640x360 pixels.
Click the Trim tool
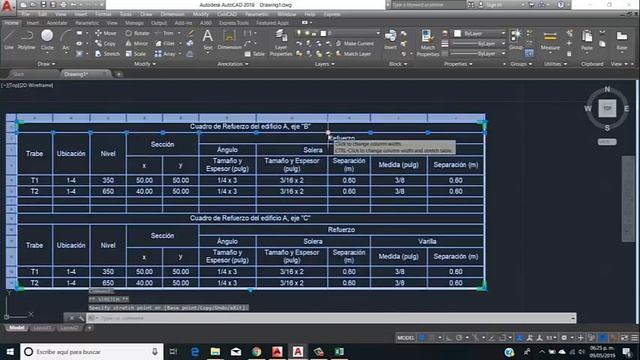[x=164, y=33]
